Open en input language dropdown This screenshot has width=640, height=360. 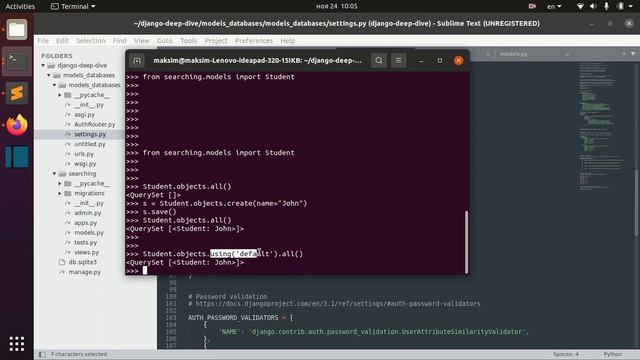pyautogui.click(x=554, y=6)
